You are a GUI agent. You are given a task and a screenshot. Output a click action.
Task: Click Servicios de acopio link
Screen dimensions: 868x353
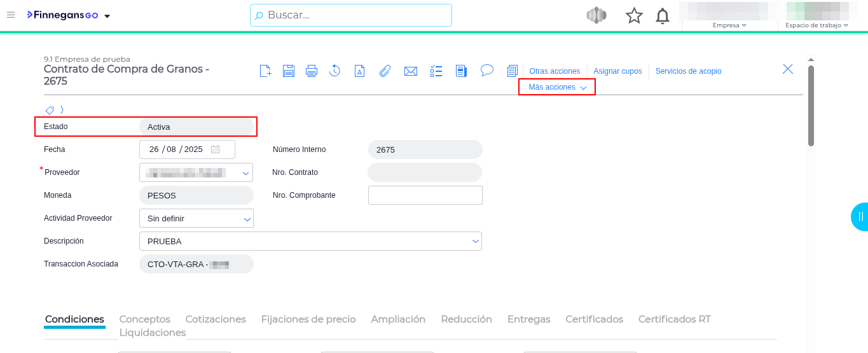click(688, 71)
